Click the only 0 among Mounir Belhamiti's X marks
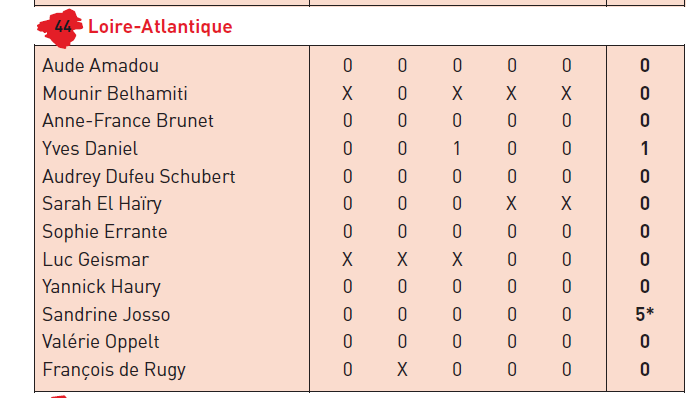The height and width of the screenshot is (398, 691). pos(402,93)
